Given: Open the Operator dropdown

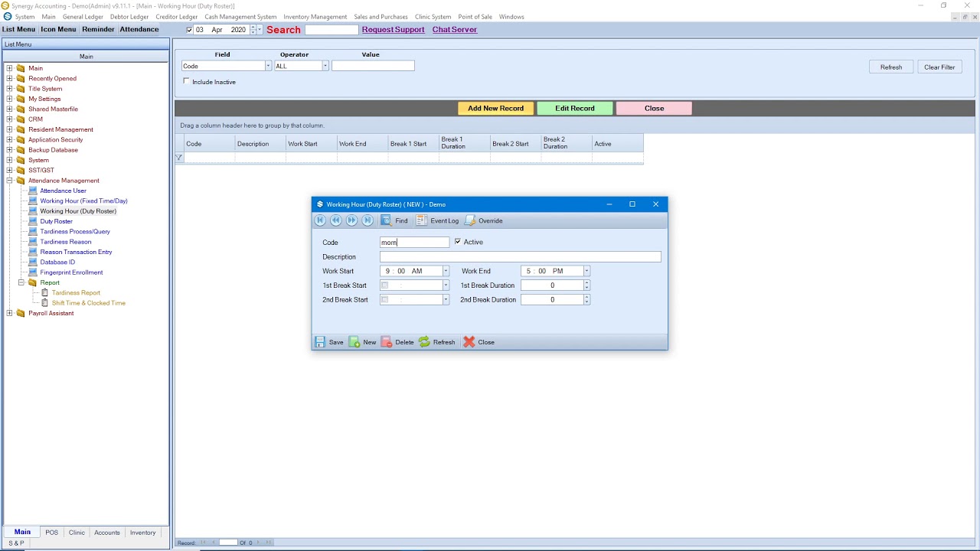Looking at the screenshot, I should 325,67.
